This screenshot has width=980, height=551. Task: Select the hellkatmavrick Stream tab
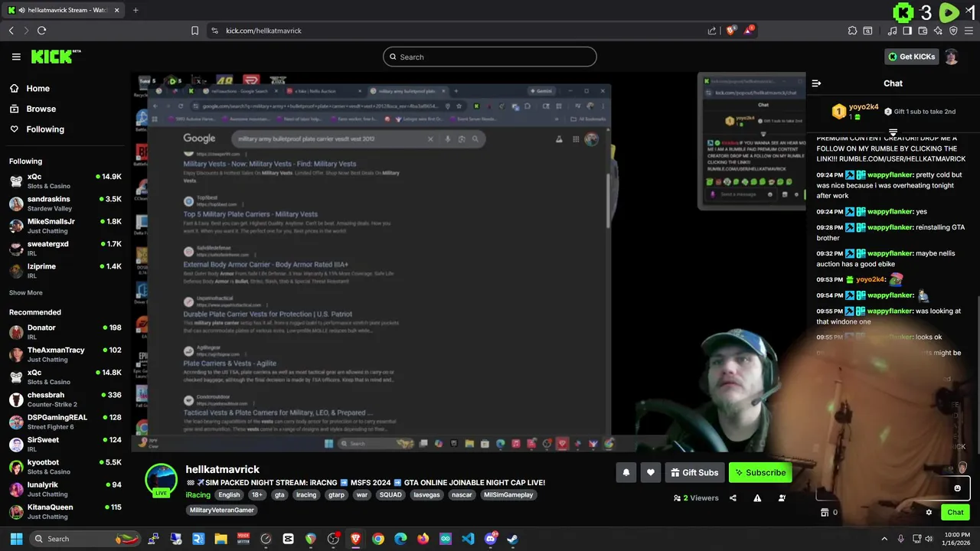(x=63, y=10)
